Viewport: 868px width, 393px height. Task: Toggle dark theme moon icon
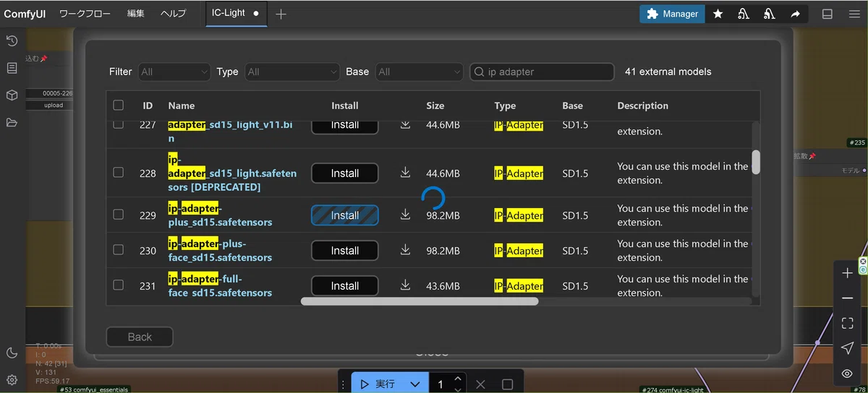[12, 353]
